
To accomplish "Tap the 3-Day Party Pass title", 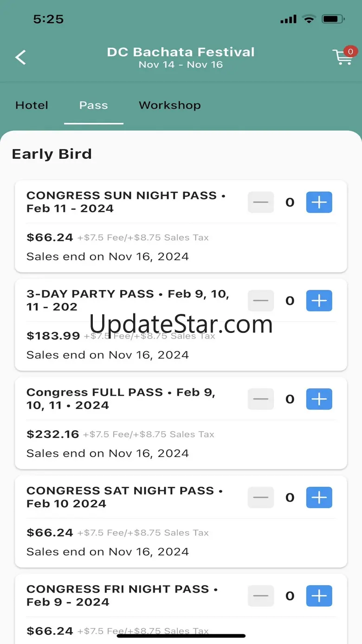I will point(128,300).
